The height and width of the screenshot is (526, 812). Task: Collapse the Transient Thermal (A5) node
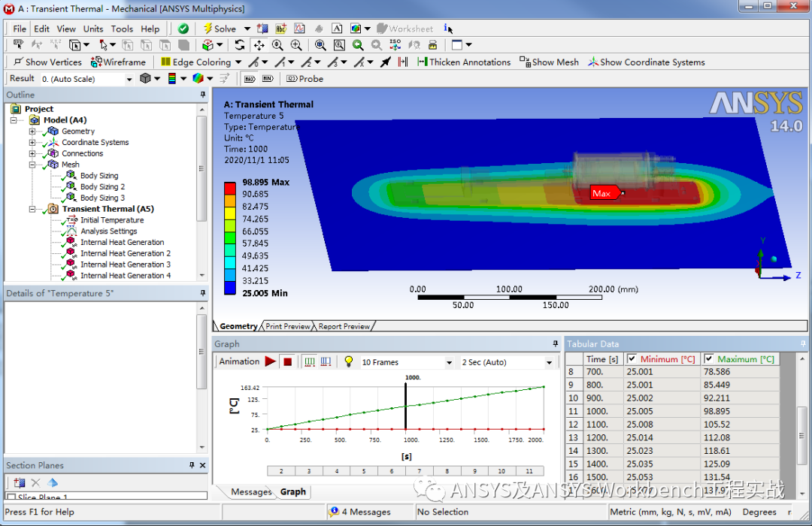coord(32,209)
